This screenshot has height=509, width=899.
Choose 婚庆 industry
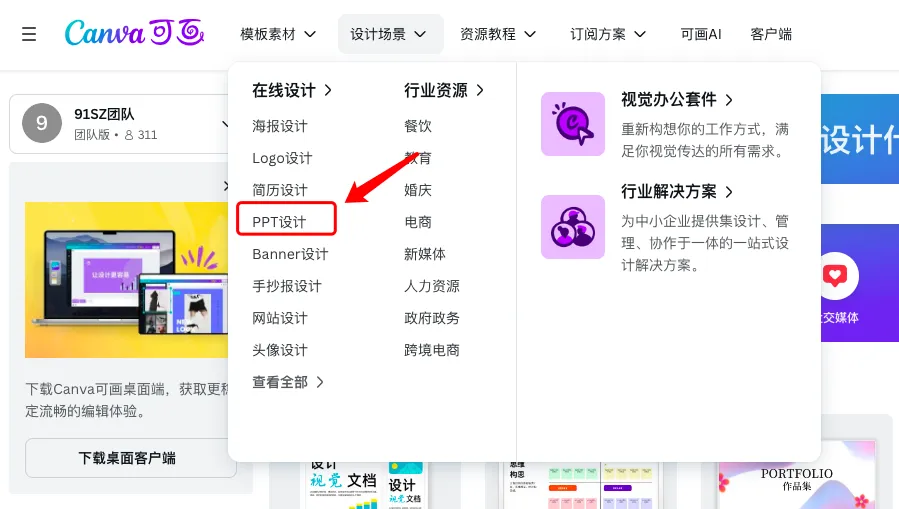417,190
